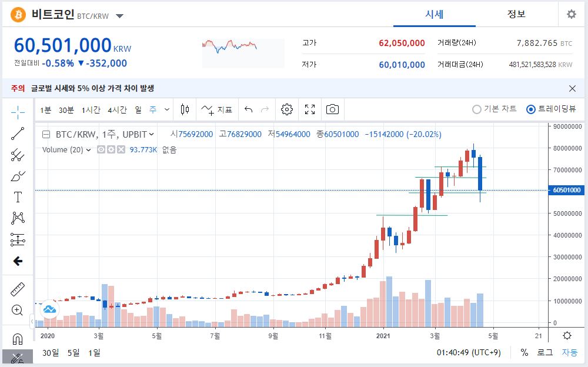This screenshot has width=588, height=367.
Task: Switch to 기본 차트 mode
Action: tap(475, 109)
